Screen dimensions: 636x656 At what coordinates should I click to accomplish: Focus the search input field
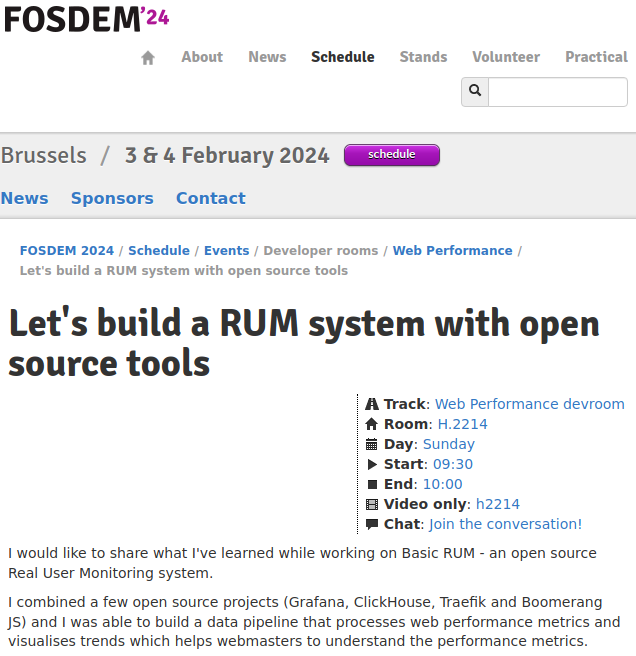tap(558, 92)
